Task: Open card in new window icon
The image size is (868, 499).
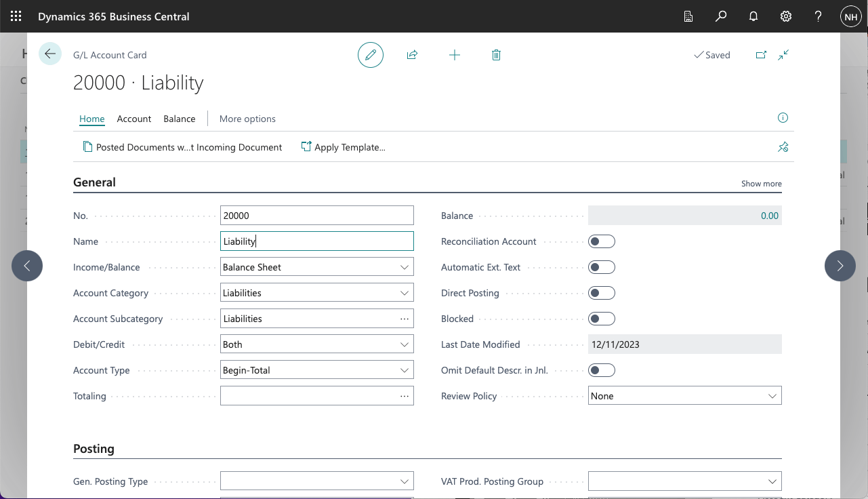Action: pyautogui.click(x=761, y=55)
